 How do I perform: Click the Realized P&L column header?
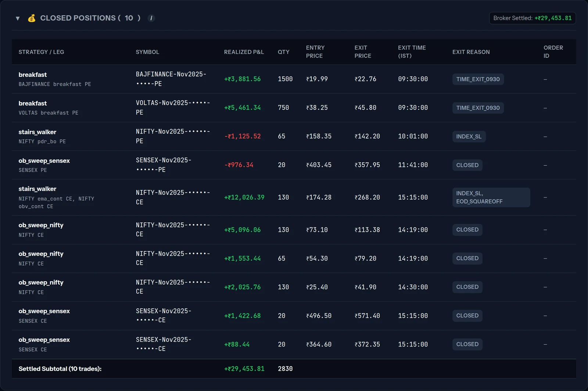click(x=244, y=52)
